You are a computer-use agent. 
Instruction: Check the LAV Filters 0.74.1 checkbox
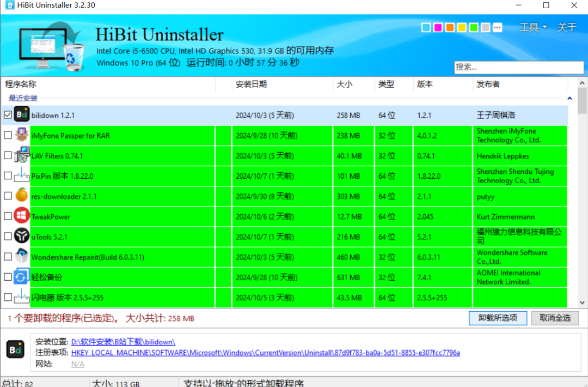tap(7, 156)
